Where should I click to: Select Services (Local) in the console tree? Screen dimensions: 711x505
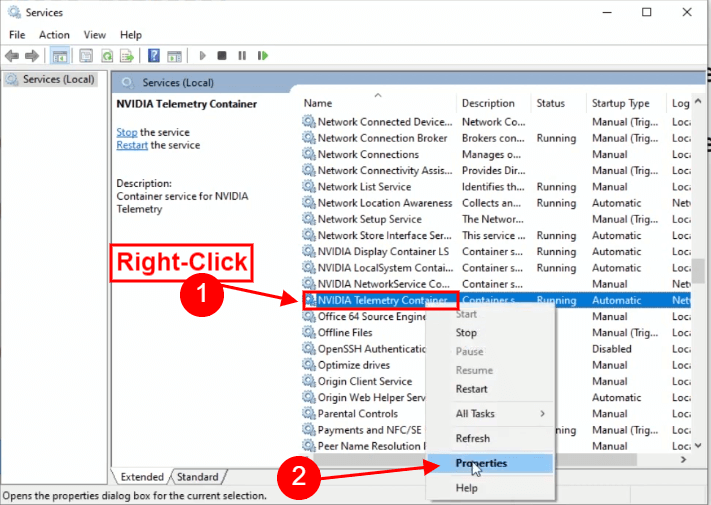click(x=51, y=79)
